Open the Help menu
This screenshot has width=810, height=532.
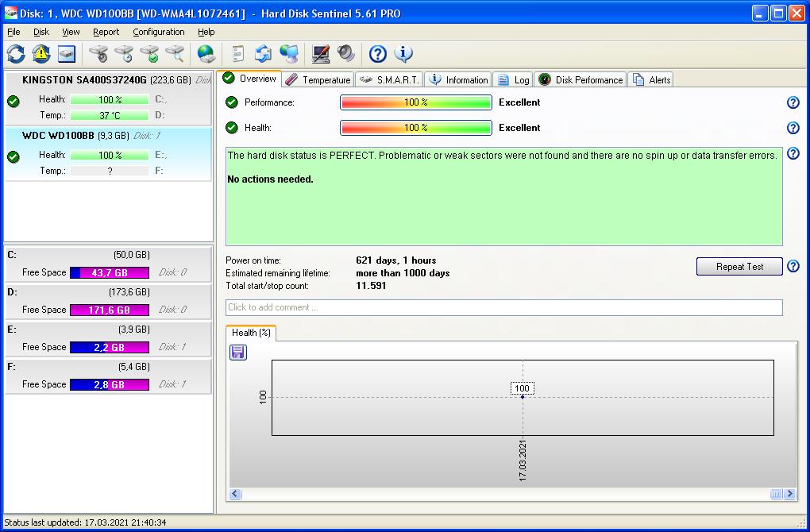click(206, 32)
